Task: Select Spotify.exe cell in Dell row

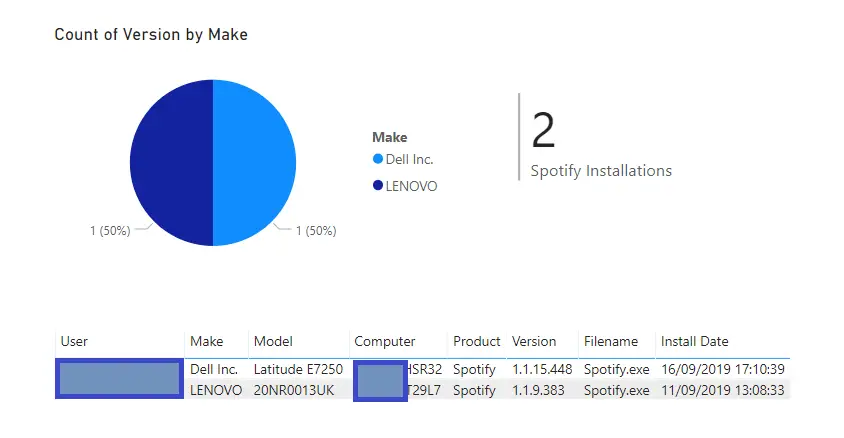Action: click(x=617, y=369)
